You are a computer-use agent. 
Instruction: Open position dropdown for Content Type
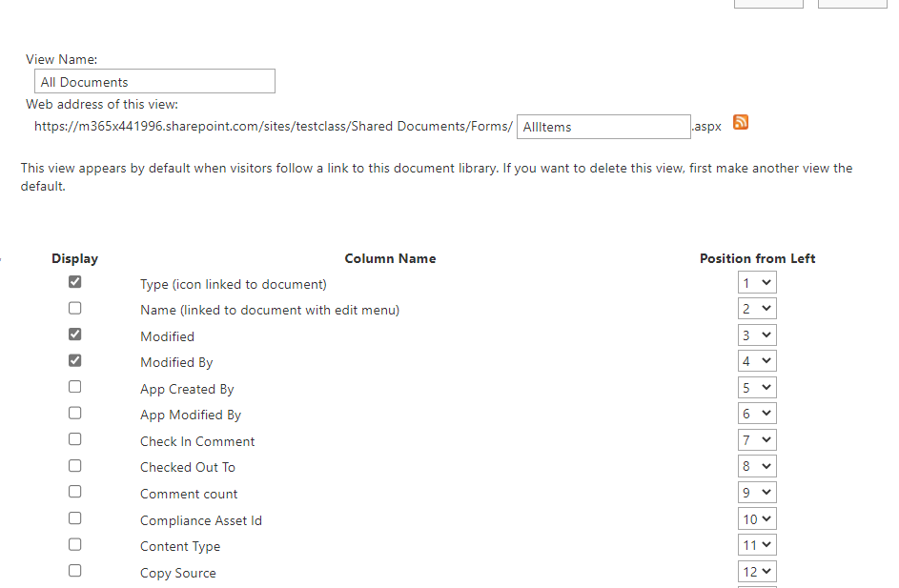757,545
